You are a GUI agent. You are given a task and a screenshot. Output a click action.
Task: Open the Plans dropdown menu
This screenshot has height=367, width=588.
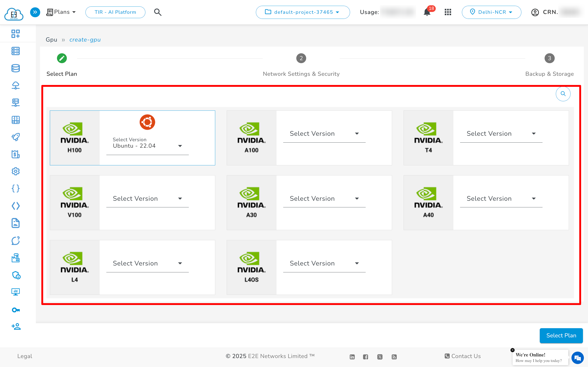point(61,12)
